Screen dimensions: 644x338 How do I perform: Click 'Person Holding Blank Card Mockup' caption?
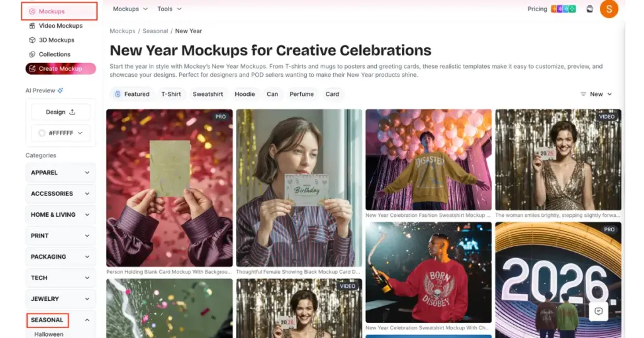click(169, 271)
